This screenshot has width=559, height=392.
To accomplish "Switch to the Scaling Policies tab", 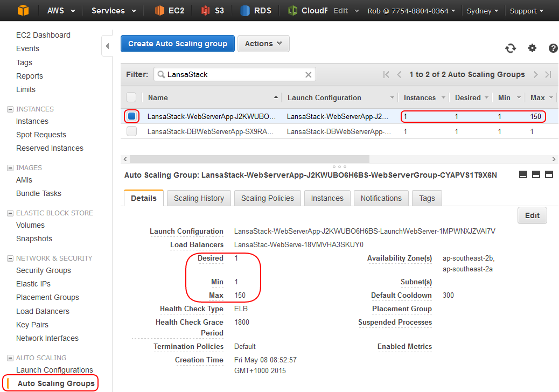I will point(267,198).
